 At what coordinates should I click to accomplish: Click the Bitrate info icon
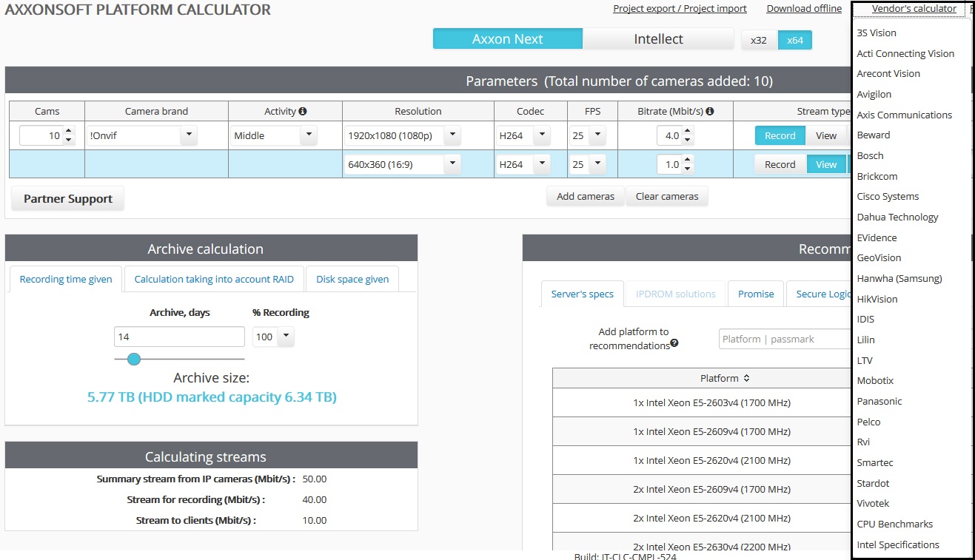coord(710,111)
